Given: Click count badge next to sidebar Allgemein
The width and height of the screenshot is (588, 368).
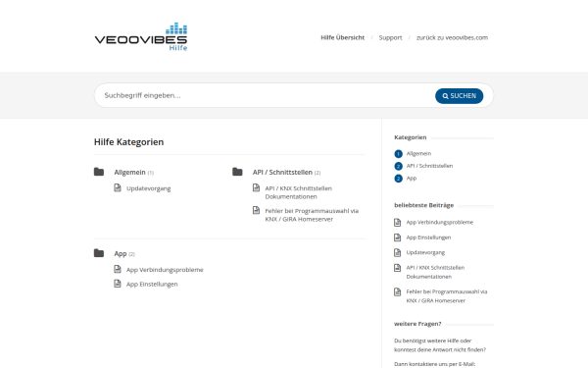Looking at the screenshot, I should pyautogui.click(x=398, y=154).
